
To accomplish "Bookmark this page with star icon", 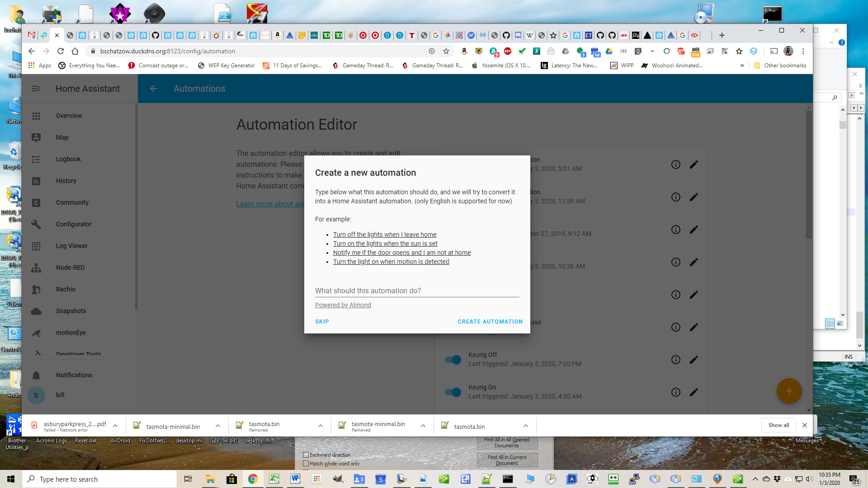I will (x=446, y=51).
